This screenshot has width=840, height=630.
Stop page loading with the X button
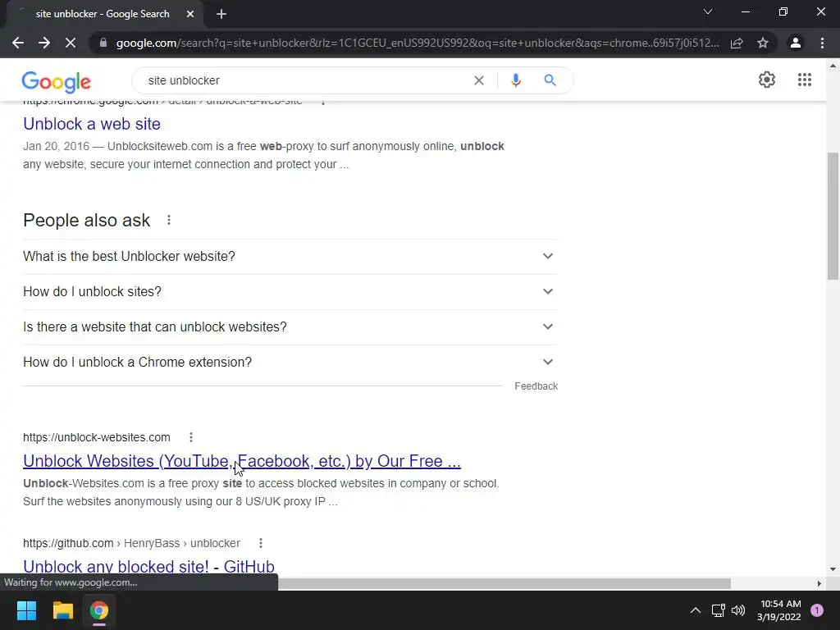click(71, 43)
